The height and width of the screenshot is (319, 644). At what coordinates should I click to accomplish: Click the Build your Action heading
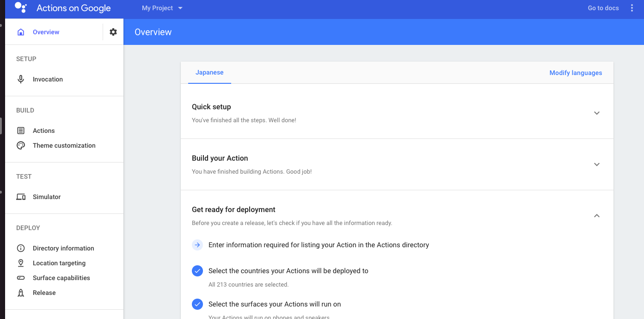(x=220, y=158)
